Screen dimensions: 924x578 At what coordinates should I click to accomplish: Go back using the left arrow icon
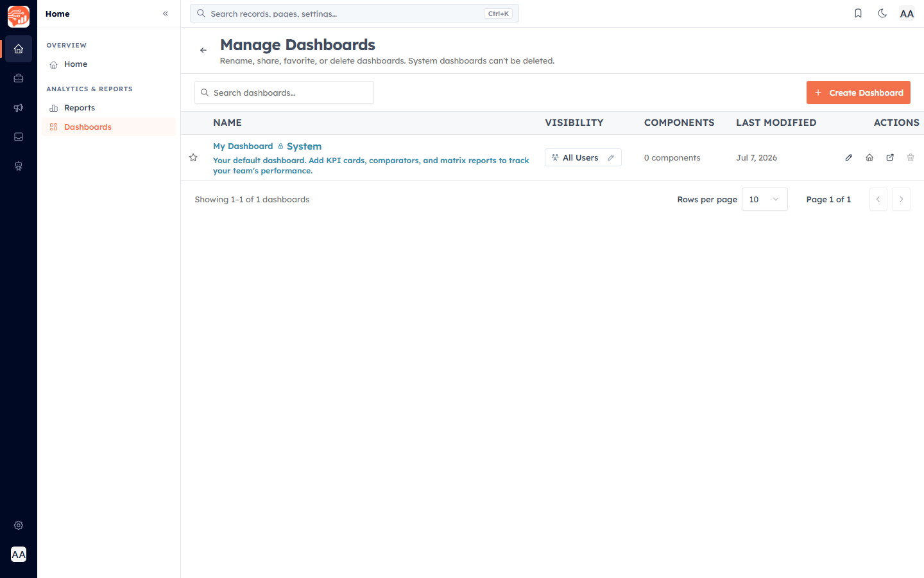tap(203, 50)
